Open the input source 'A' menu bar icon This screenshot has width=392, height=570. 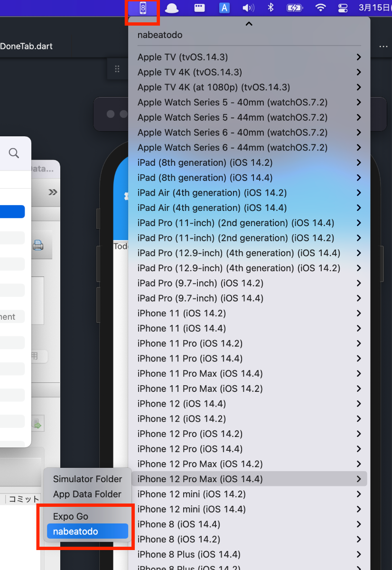tap(224, 8)
